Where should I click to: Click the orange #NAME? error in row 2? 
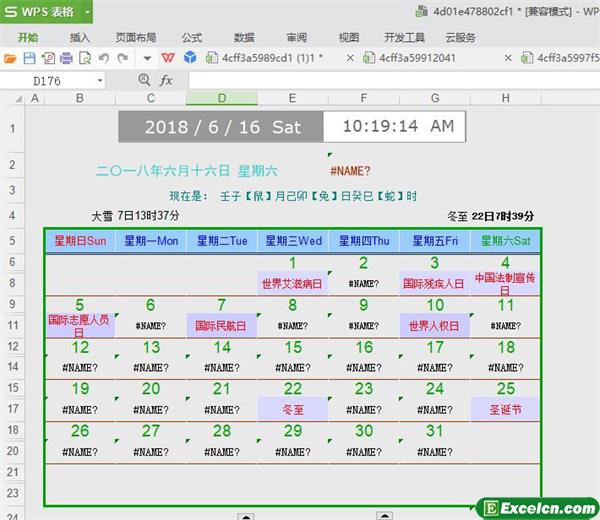click(350, 171)
